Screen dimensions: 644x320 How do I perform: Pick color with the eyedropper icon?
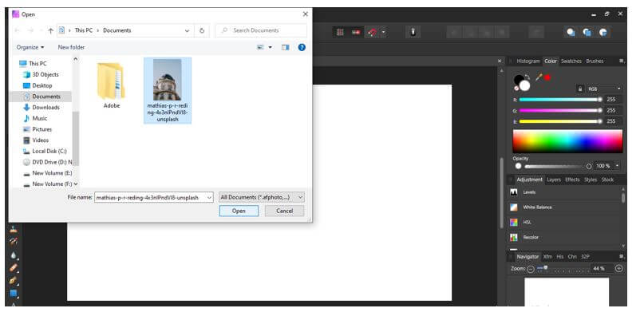[539, 77]
